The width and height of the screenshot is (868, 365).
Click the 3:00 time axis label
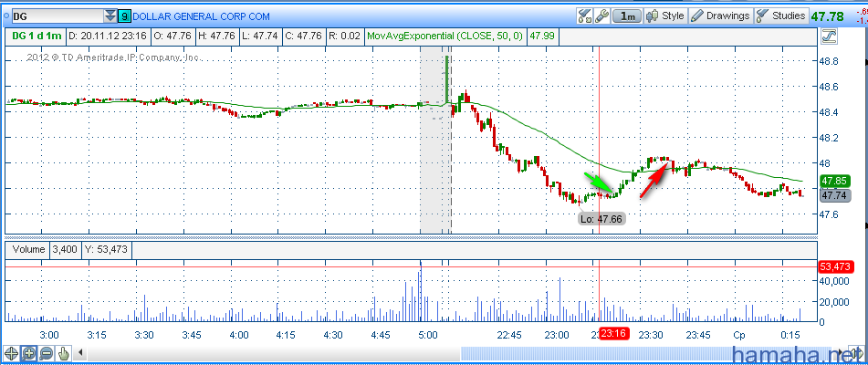click(50, 335)
